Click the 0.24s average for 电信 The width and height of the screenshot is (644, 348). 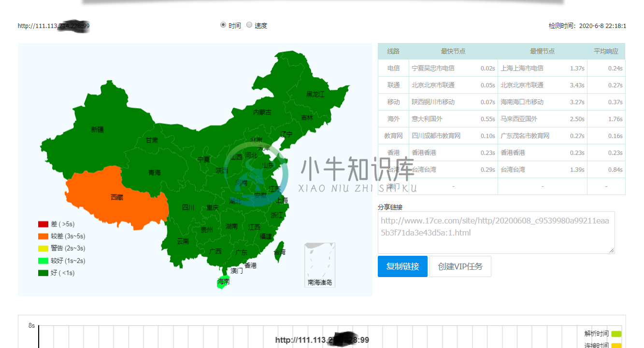(615, 68)
